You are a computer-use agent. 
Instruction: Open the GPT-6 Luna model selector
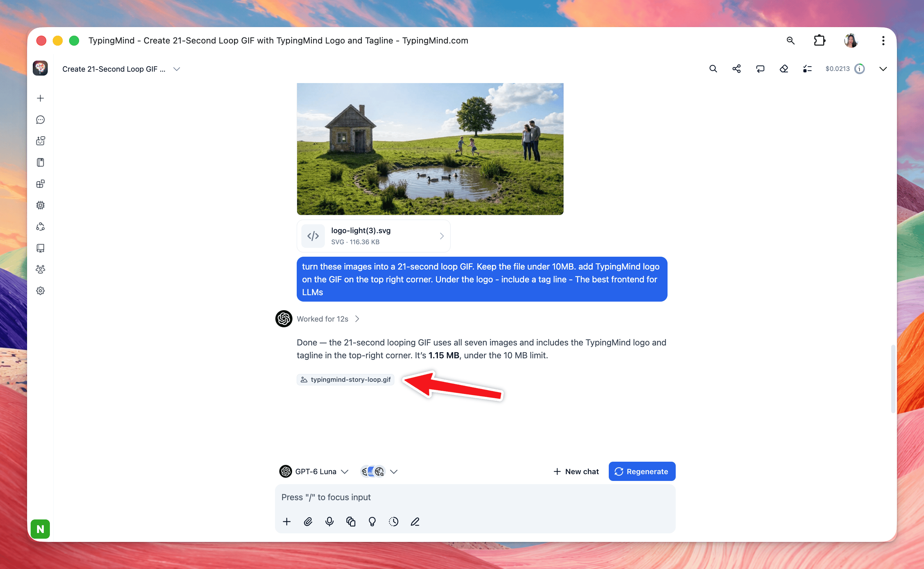coord(314,471)
